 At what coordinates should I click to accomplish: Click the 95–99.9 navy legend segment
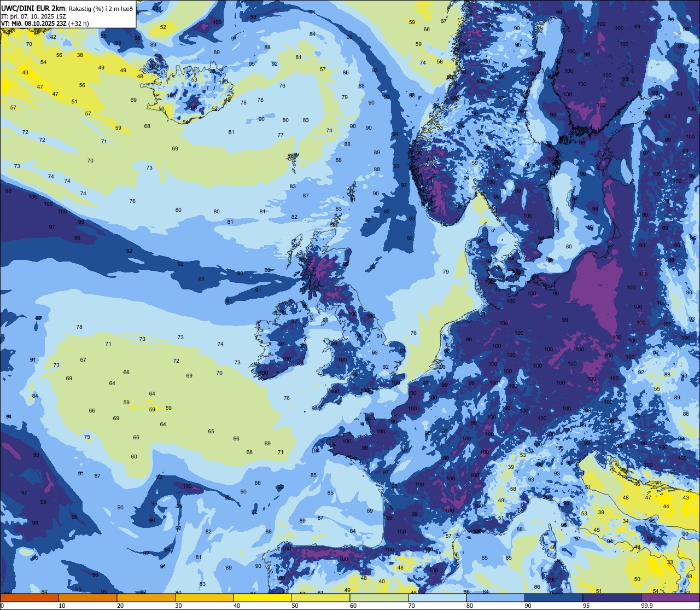612,598
